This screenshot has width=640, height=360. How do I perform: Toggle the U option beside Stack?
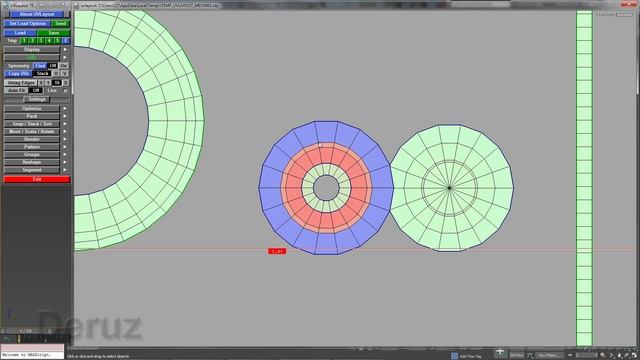(x=56, y=74)
